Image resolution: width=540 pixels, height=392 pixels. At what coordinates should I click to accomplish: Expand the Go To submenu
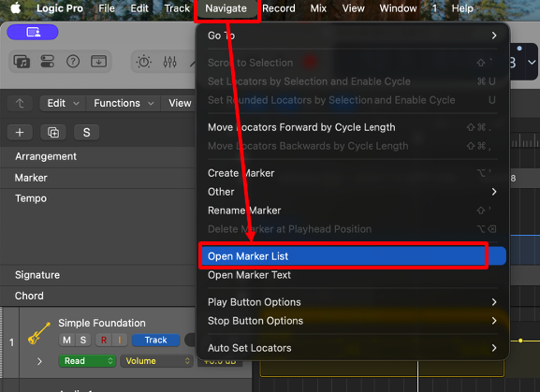pos(352,36)
